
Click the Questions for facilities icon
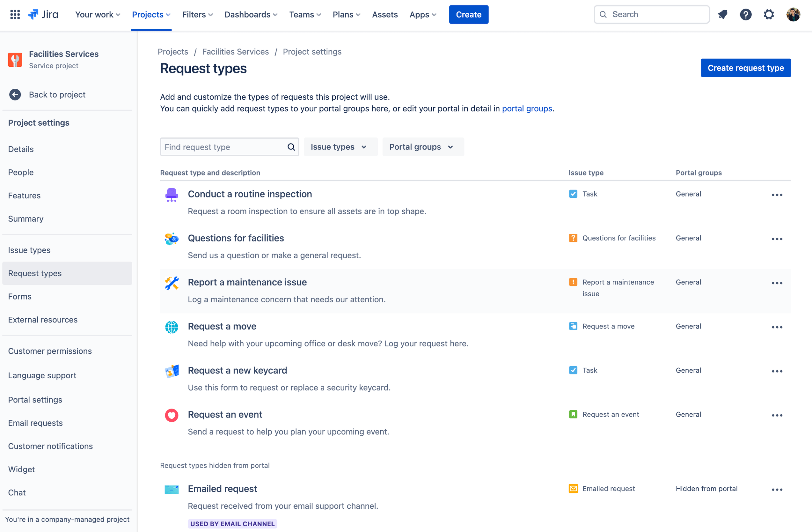[172, 239]
